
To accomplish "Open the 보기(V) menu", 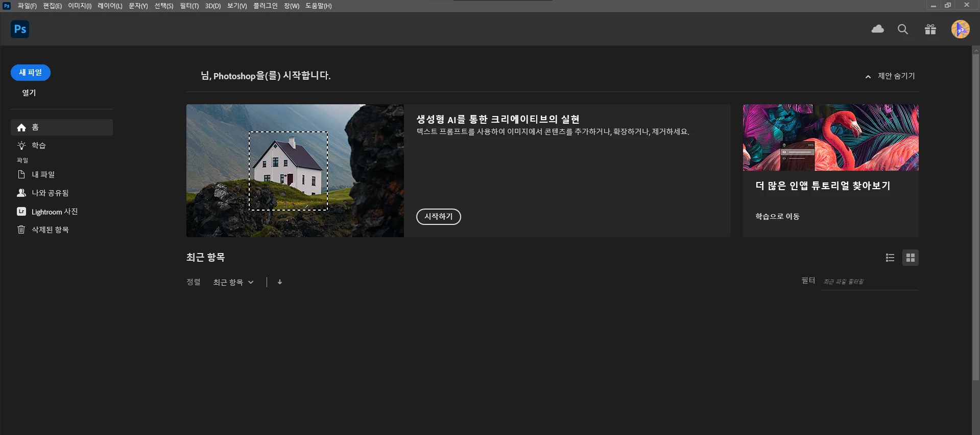I will click(237, 6).
